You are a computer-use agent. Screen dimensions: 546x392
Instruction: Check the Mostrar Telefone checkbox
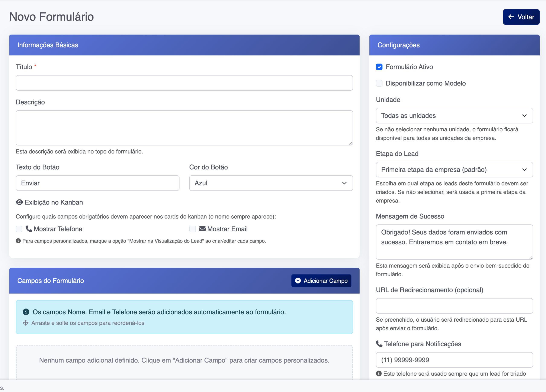[19, 229]
